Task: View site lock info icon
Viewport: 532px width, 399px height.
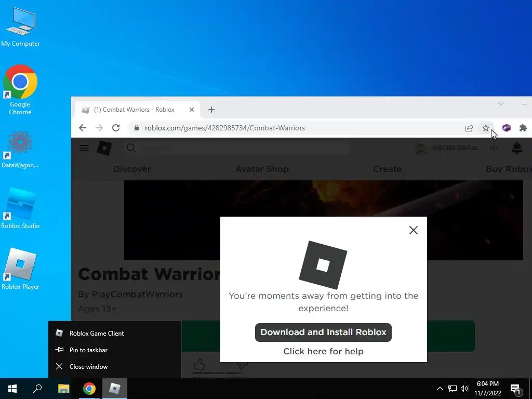Action: tap(137, 128)
